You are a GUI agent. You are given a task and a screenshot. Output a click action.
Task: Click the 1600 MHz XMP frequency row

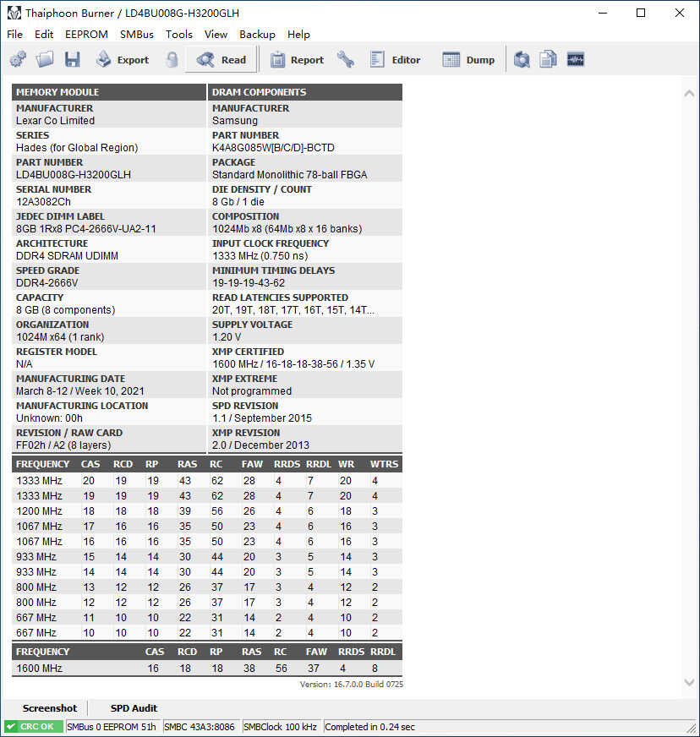point(207,668)
